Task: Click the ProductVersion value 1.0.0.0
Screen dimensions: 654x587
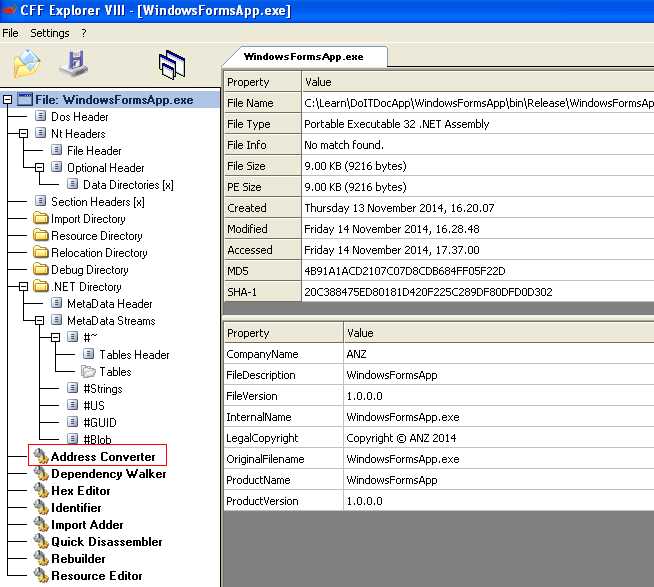Action: pos(499,501)
